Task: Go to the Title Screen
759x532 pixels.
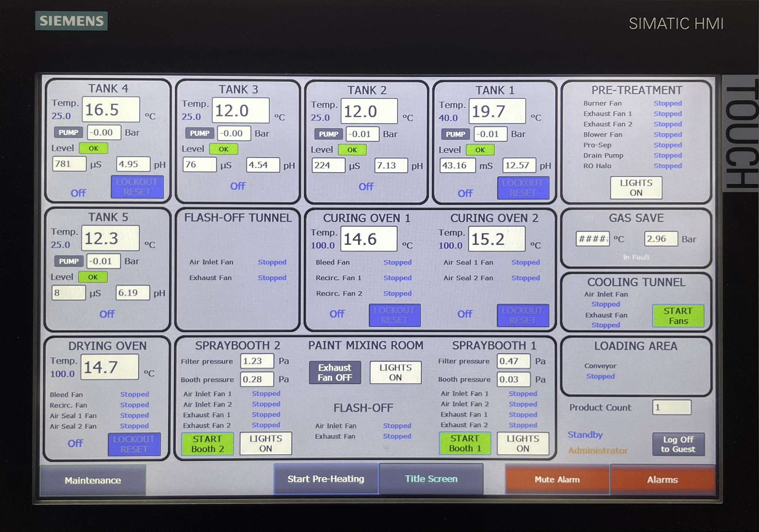Action: click(x=431, y=479)
